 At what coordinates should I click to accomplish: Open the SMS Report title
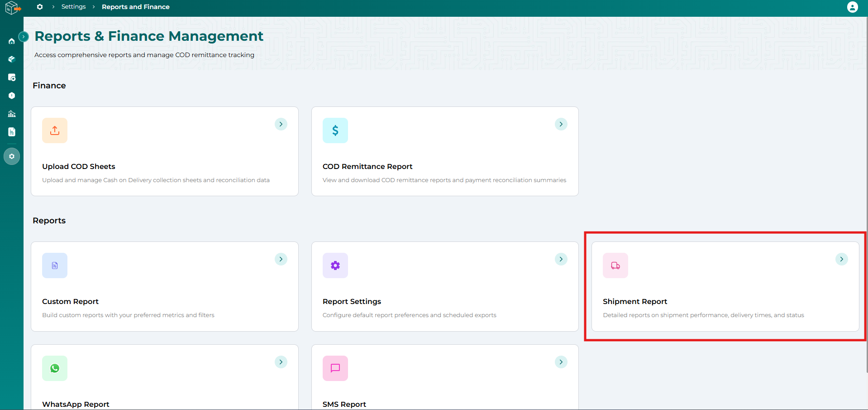click(344, 404)
